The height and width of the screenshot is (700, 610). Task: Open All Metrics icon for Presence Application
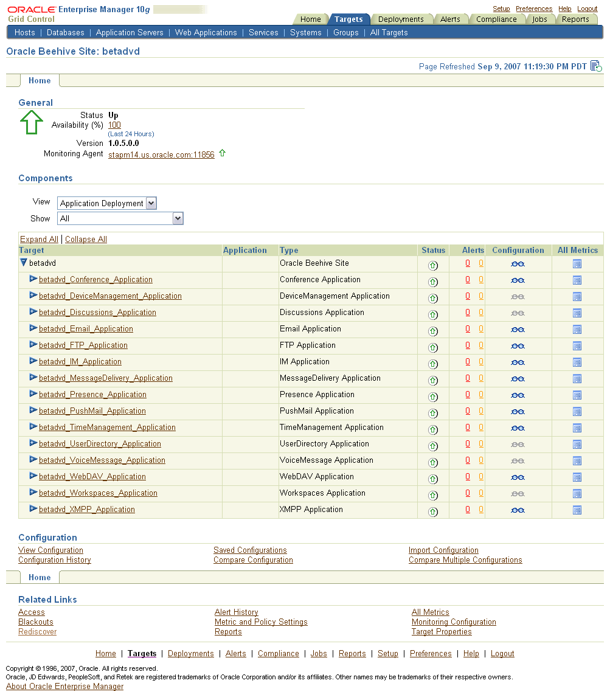coord(577,395)
